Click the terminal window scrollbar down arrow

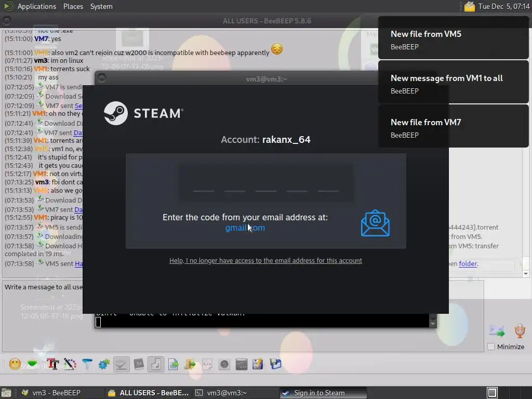coord(433,324)
